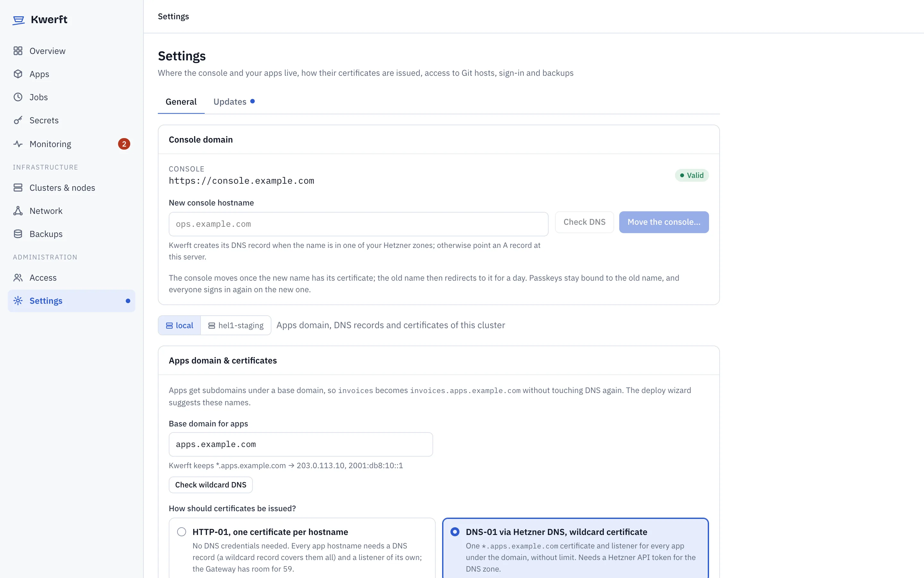924x578 pixels.
Task: Click Move the console button
Action: pyautogui.click(x=664, y=222)
